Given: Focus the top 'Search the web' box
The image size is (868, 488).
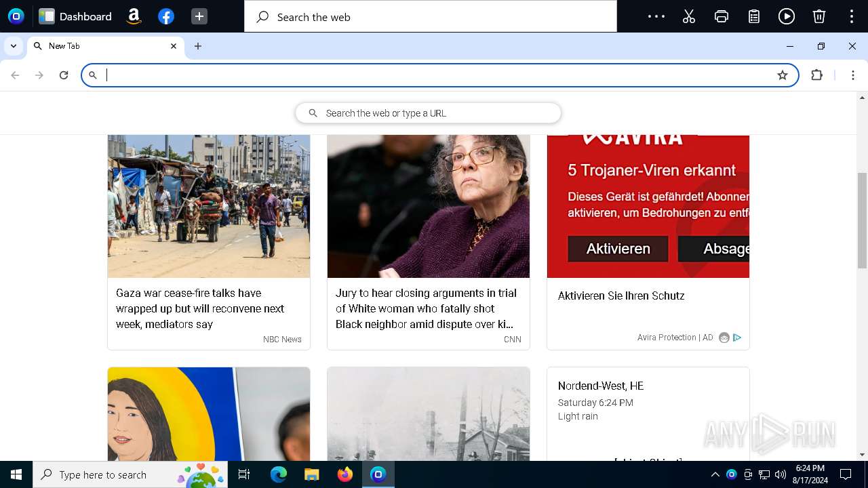Looking at the screenshot, I should pos(431,16).
